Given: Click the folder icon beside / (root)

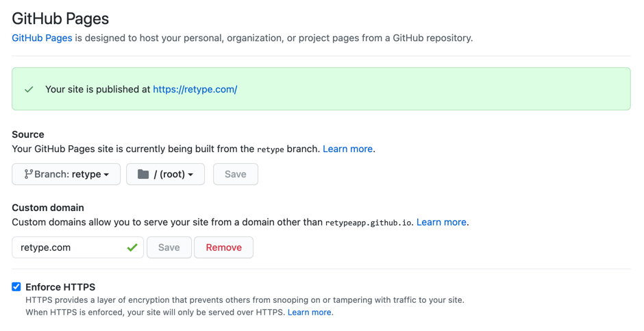Looking at the screenshot, I should 143,174.
